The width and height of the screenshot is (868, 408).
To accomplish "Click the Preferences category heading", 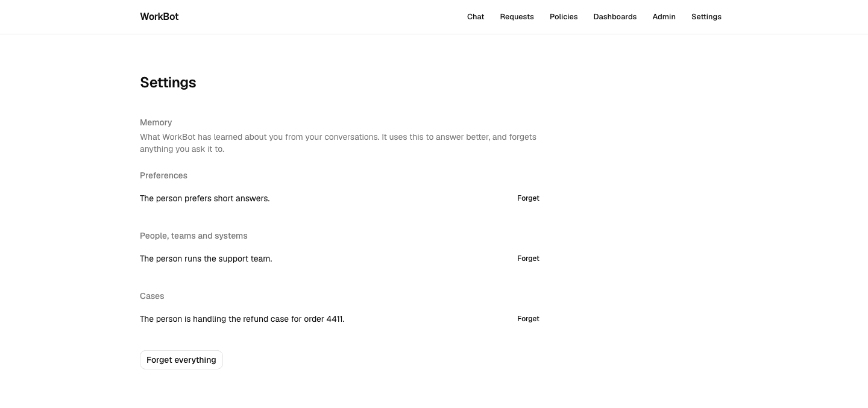I will click(163, 175).
